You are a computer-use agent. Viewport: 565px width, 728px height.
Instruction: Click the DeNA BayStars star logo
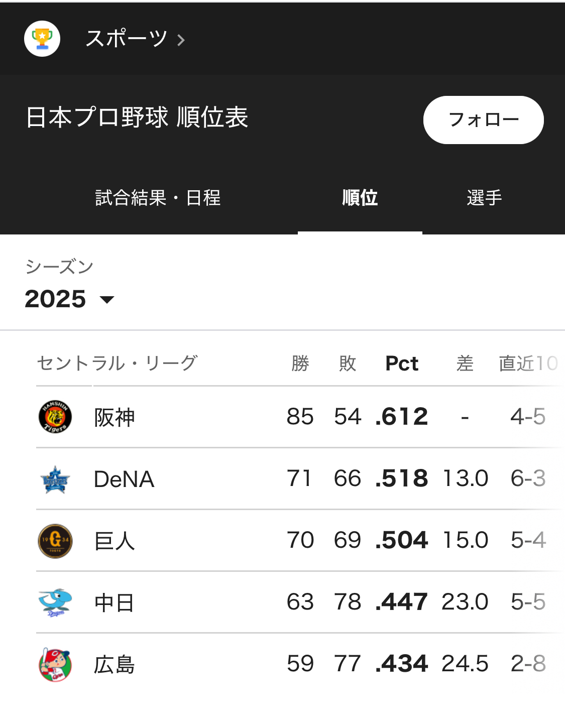(x=55, y=479)
